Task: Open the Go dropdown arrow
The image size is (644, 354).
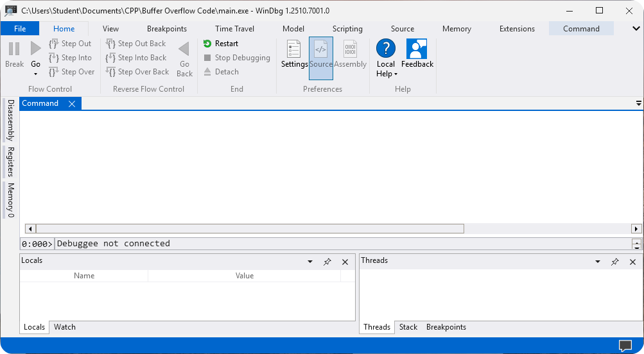Action: 35,74
